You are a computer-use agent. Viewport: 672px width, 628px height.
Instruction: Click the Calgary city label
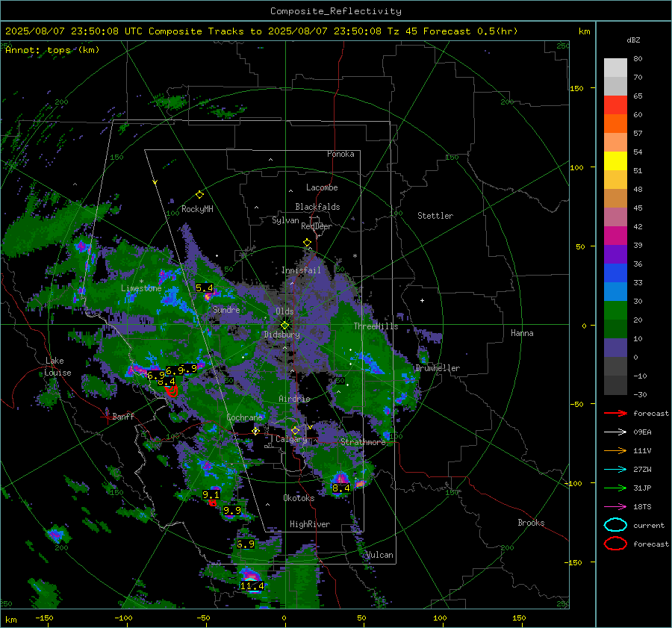291,439
